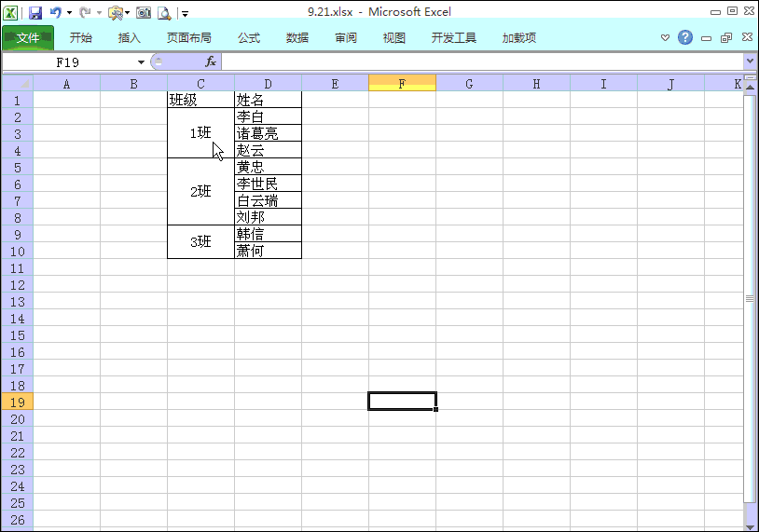Select column A header
Viewport: 759px width, 532px height.
(66, 84)
